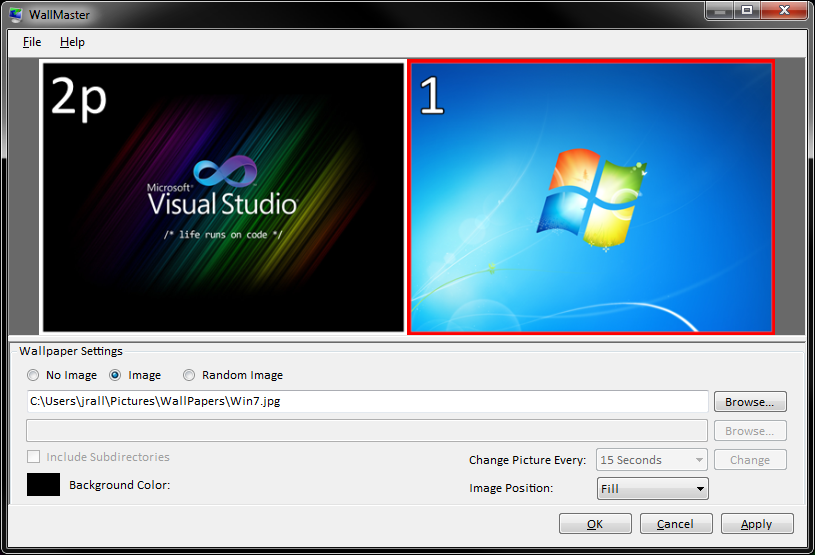Click the WallMaster title bar app icon
815x555 pixels.
16,15
